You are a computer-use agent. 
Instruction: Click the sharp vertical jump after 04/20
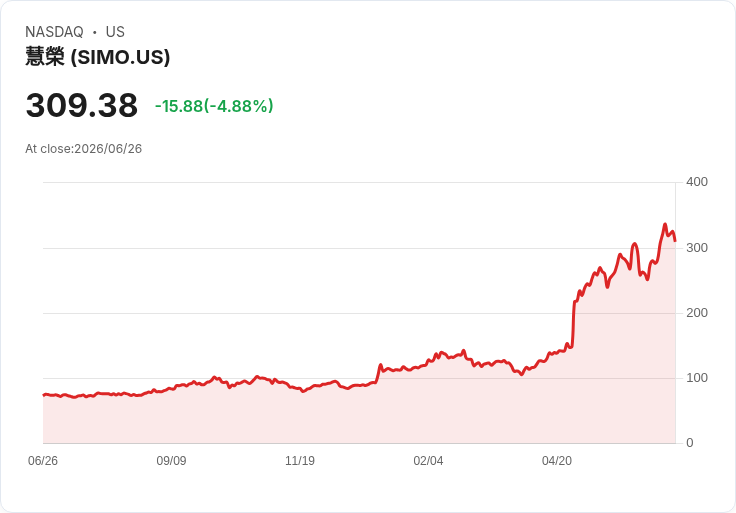[x=574, y=324]
